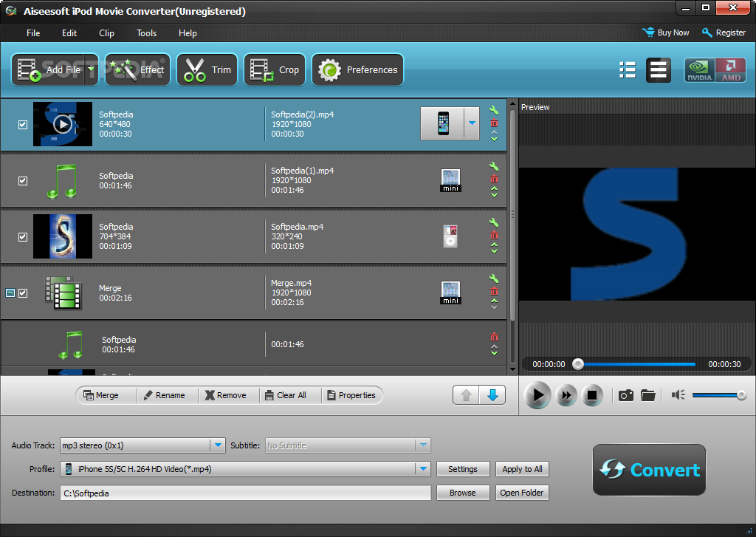Open the File menu
756x537 pixels.
[x=33, y=33]
